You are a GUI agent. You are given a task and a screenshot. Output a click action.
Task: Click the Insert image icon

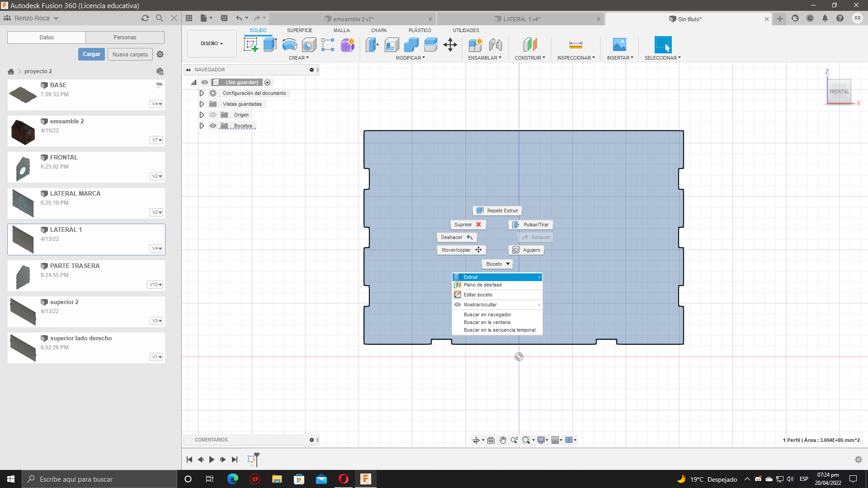[619, 45]
